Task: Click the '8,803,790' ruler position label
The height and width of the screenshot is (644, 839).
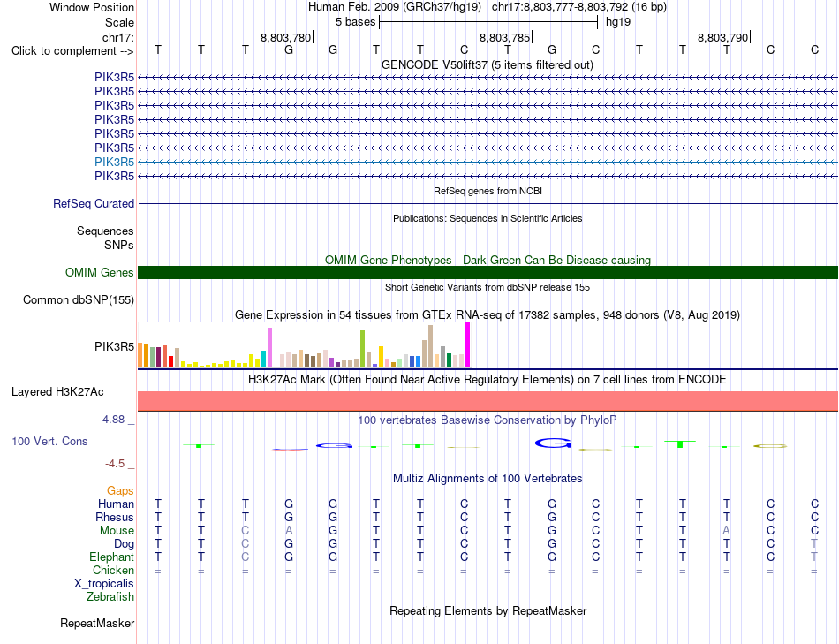Action: [x=723, y=37]
